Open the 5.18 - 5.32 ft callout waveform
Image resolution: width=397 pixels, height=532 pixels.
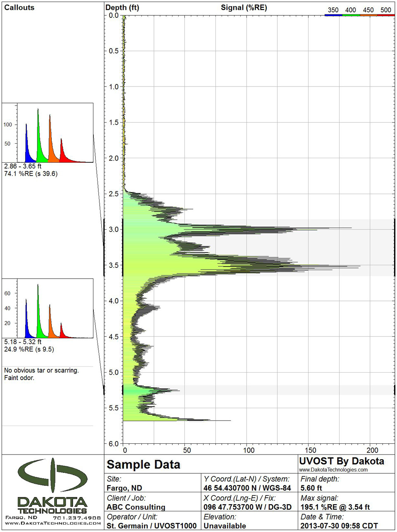[x=48, y=308]
